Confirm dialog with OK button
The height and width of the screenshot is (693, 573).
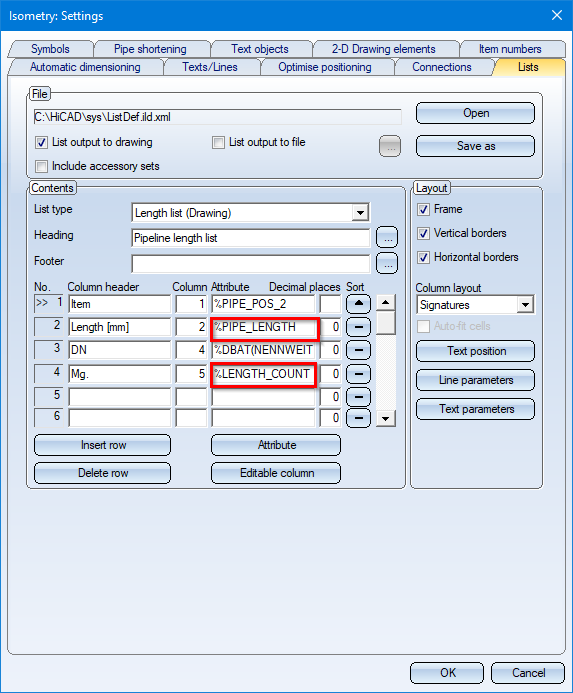[x=447, y=673]
